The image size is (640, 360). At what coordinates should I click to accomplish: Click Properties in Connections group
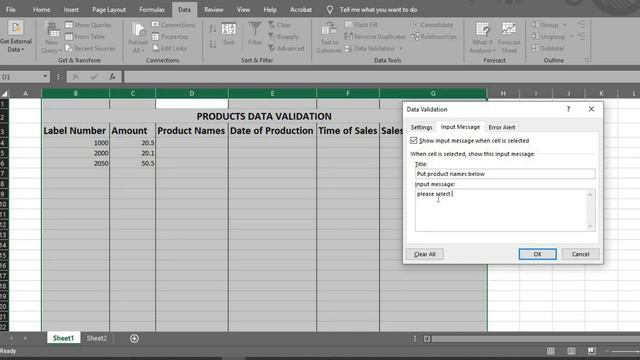[x=170, y=37]
